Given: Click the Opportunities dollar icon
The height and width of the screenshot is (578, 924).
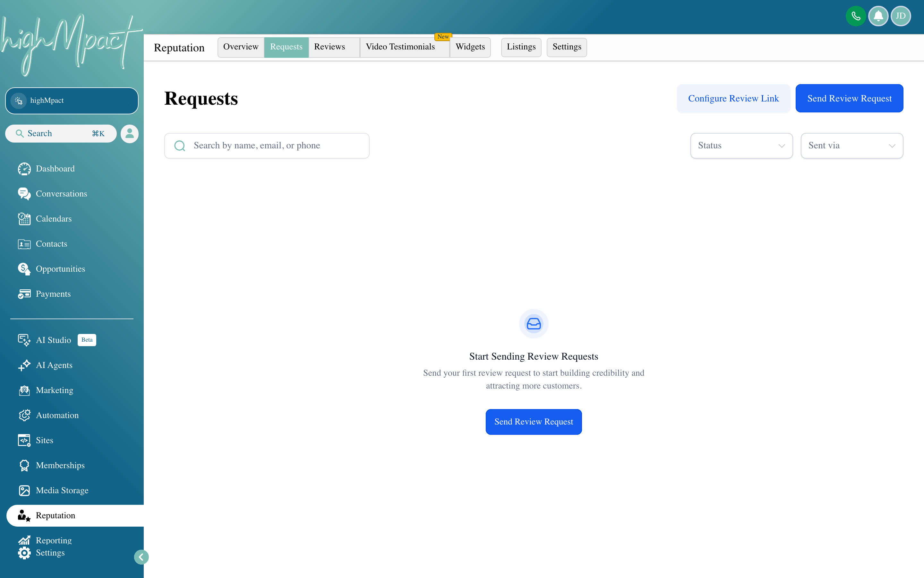Looking at the screenshot, I should [x=24, y=269].
